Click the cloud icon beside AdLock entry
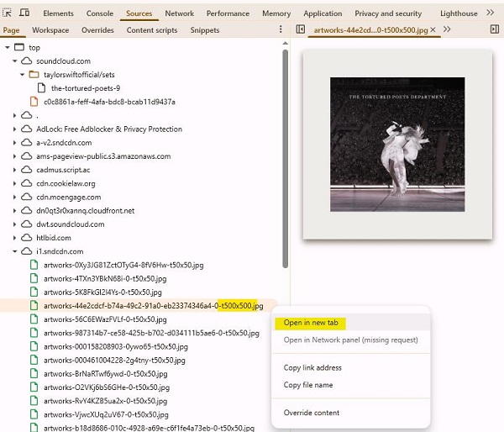The width and height of the screenshot is (504, 432). coord(27,129)
